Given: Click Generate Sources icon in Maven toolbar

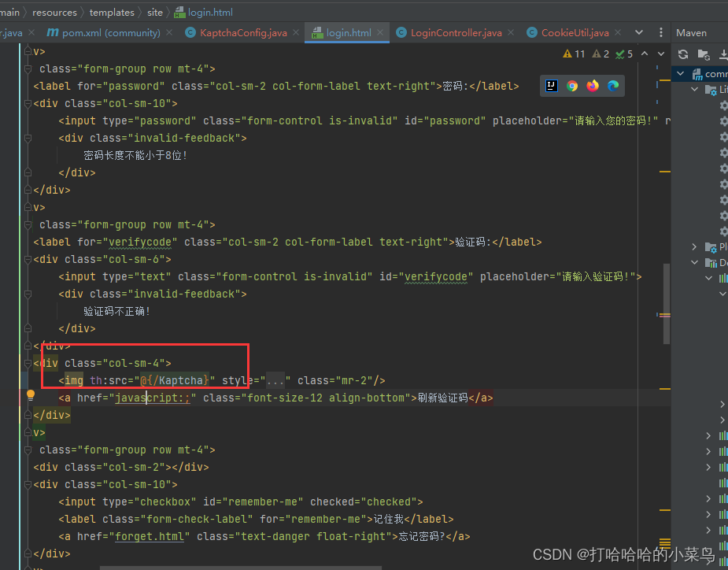Looking at the screenshot, I should coord(704,55).
